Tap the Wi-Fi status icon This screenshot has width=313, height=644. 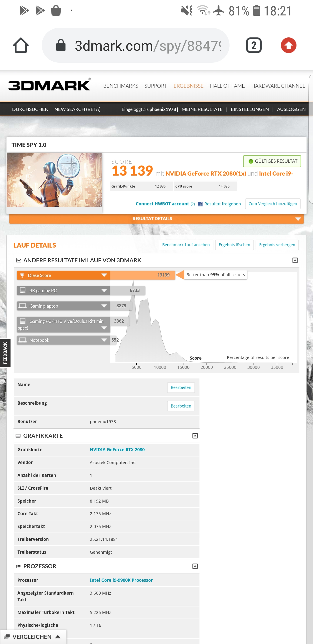203,10
